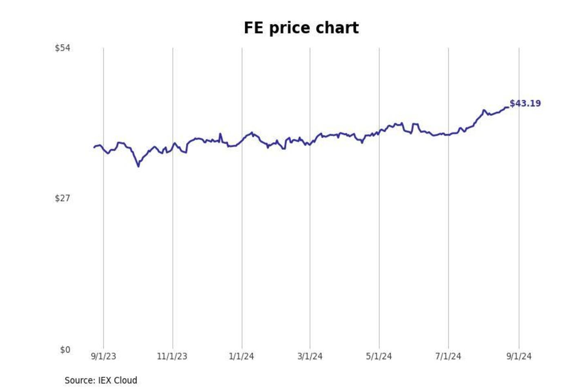Click the price line at the 1/1/24 gridline
The height and width of the screenshot is (392, 588).
coord(242,140)
